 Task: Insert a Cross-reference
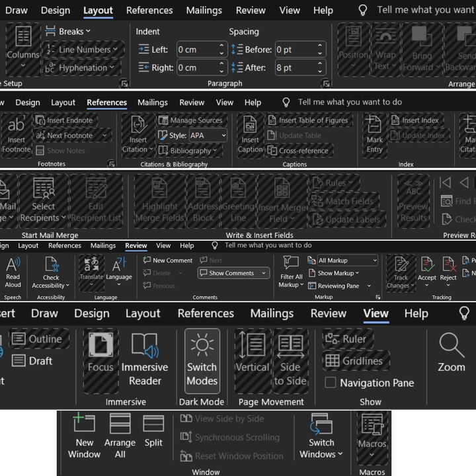[299, 151]
